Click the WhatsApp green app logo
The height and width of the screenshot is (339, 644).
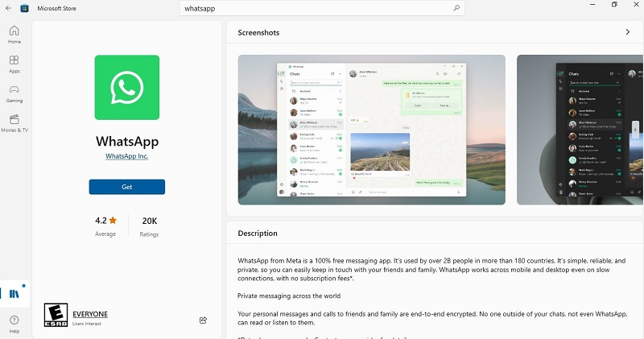pyautogui.click(x=127, y=88)
